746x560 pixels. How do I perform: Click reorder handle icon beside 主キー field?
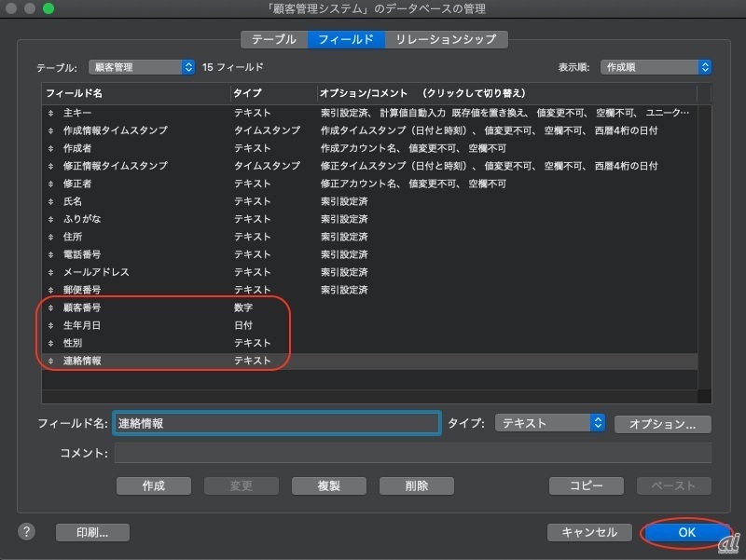point(52,113)
